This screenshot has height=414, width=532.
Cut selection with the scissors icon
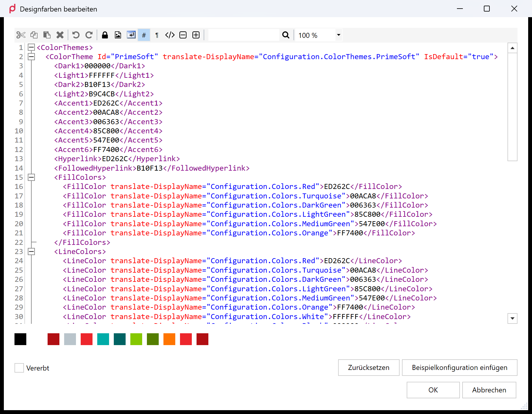coord(21,35)
